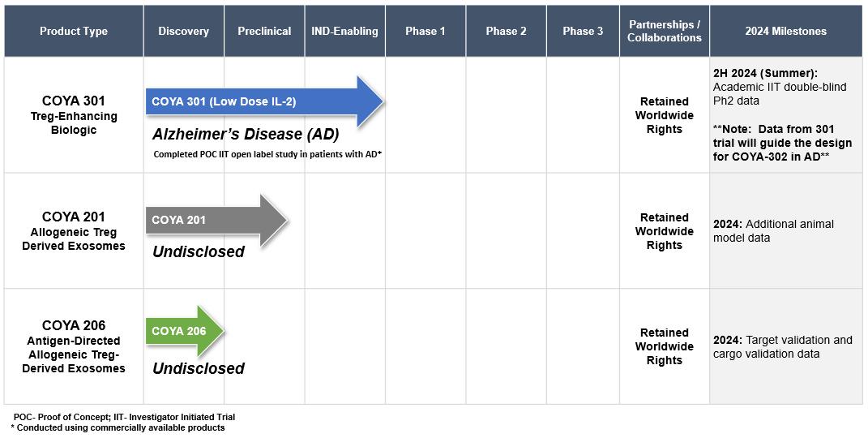Click the Alzheimer's Disease (AD) label
The image size is (868, 438).
pyautogui.click(x=246, y=135)
